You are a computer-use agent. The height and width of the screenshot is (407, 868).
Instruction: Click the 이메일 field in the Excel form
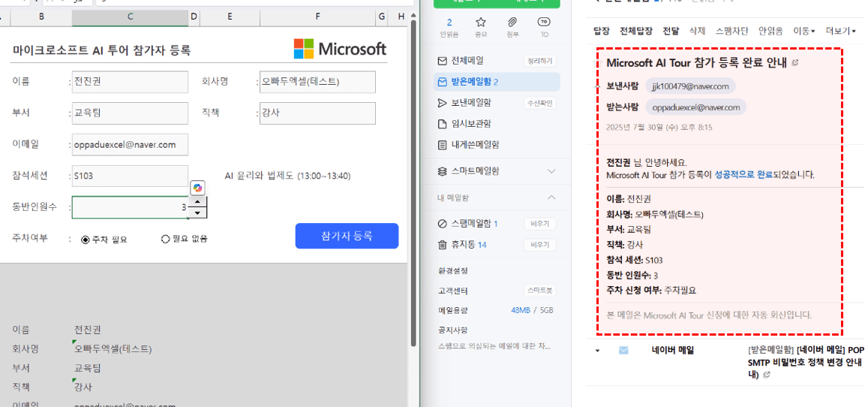[130, 144]
